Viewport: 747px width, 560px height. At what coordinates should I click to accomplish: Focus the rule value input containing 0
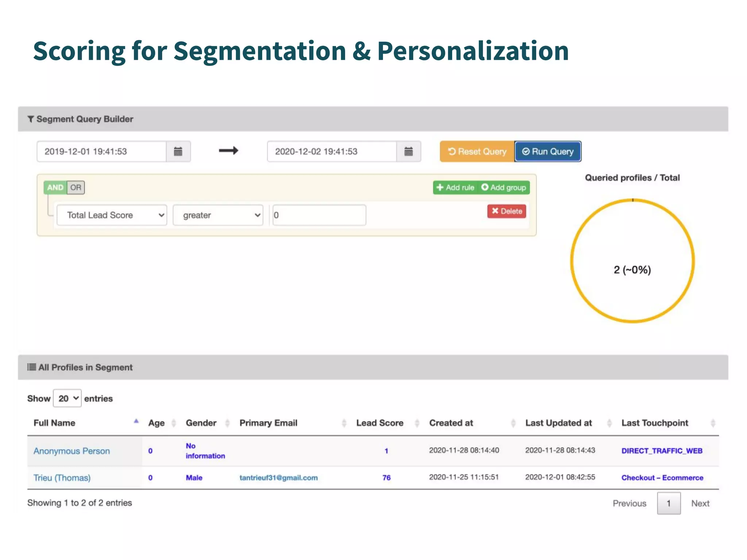pos(319,215)
